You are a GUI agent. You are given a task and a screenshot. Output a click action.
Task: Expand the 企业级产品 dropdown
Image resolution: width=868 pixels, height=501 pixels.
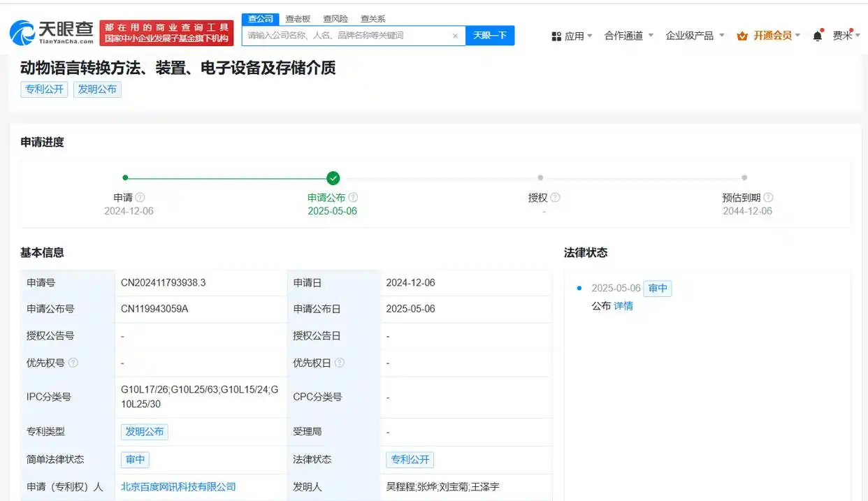695,36
